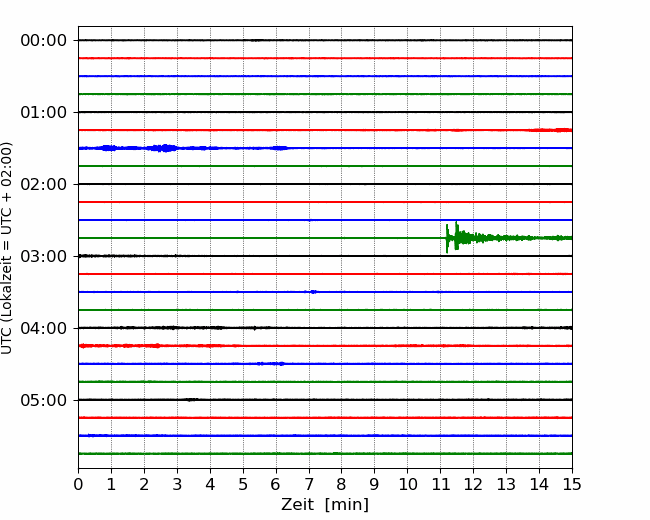Click the 02:00 hour label
The width and height of the screenshot is (650, 520).
[44, 185]
